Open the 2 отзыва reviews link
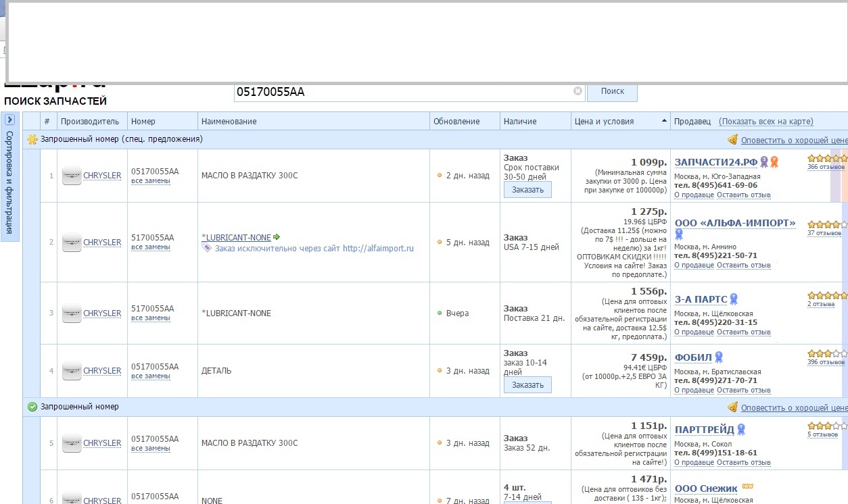This screenshot has height=504, width=848. [821, 304]
